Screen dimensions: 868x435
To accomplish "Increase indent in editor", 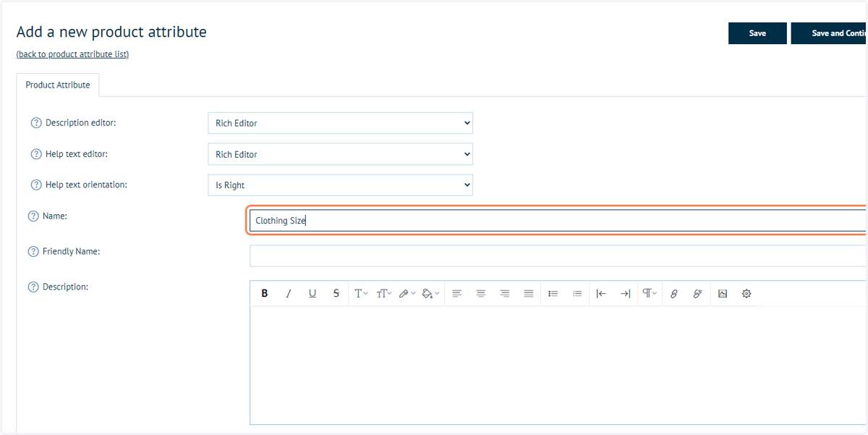I will (x=625, y=294).
